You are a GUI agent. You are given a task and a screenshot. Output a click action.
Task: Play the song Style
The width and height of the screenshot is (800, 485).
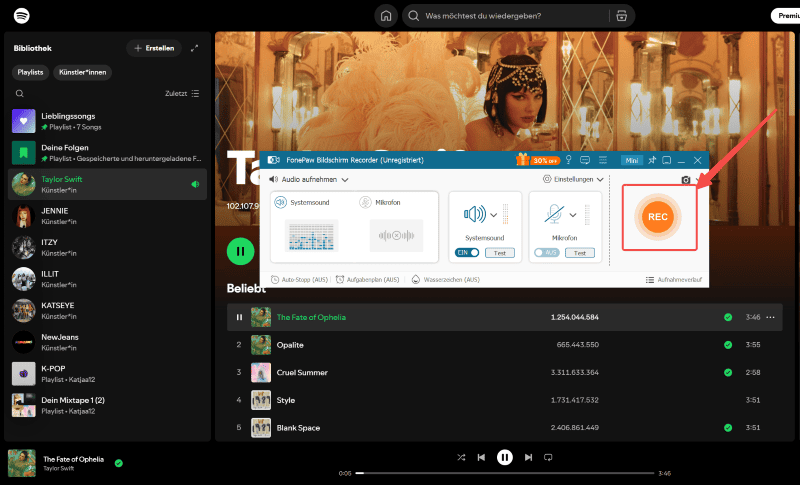(286, 400)
